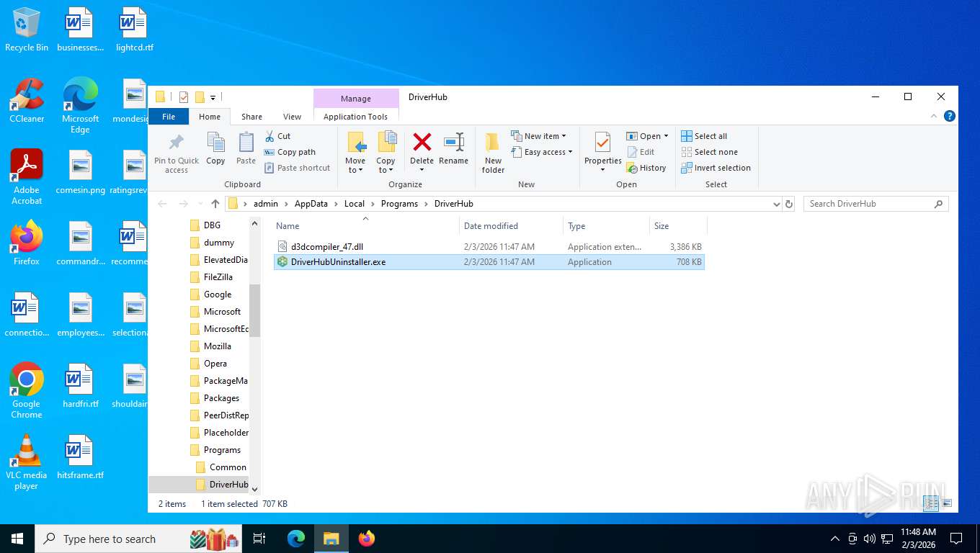
Task: Click Copy path in Clipboard group
Action: point(290,152)
